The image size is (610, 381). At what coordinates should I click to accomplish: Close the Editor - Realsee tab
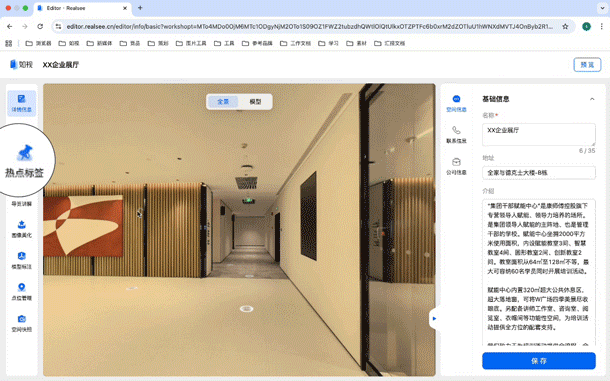click(125, 8)
